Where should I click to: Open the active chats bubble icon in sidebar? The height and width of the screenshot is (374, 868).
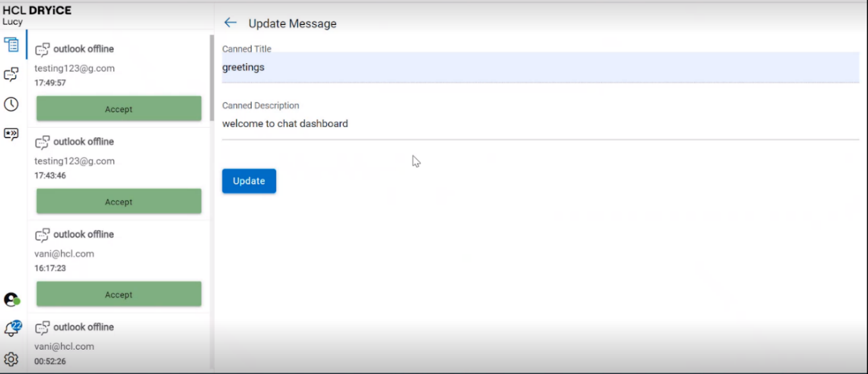(x=11, y=75)
